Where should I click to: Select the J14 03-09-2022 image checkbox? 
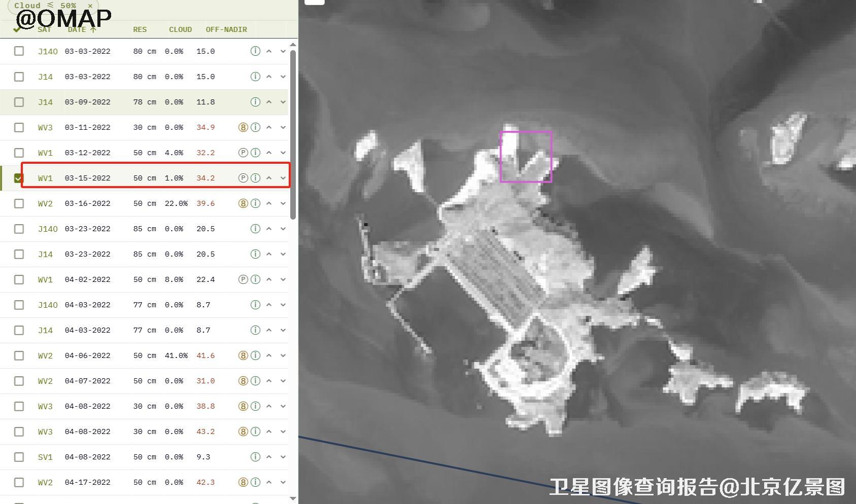coord(19,102)
